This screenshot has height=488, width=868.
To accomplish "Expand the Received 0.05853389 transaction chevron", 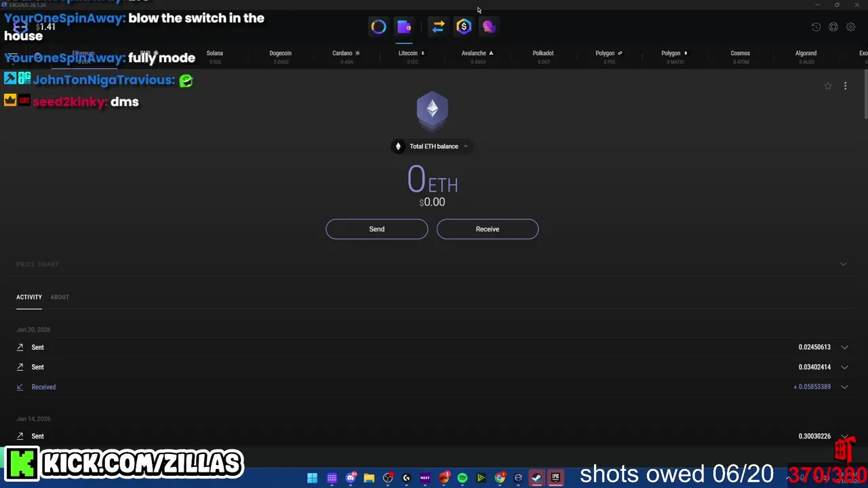I will point(844,387).
